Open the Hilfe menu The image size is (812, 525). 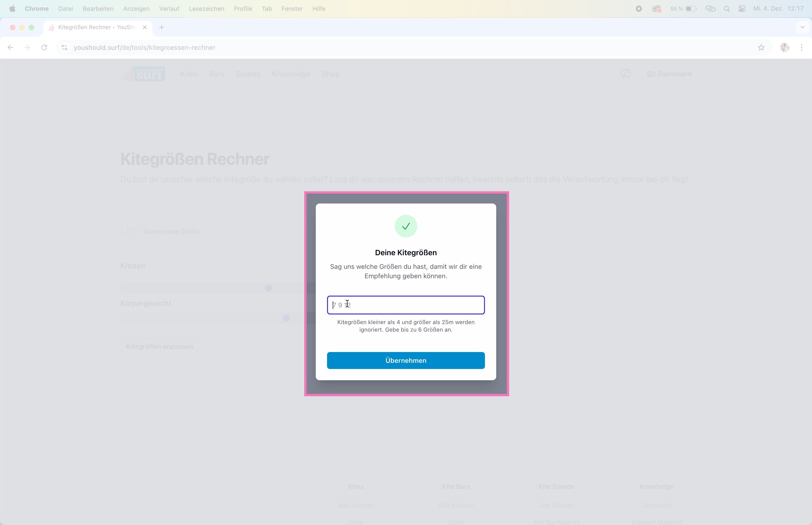[319, 8]
